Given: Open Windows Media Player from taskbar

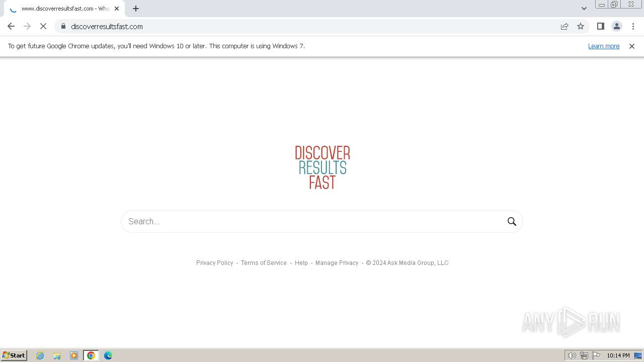Looking at the screenshot, I should click(74, 355).
